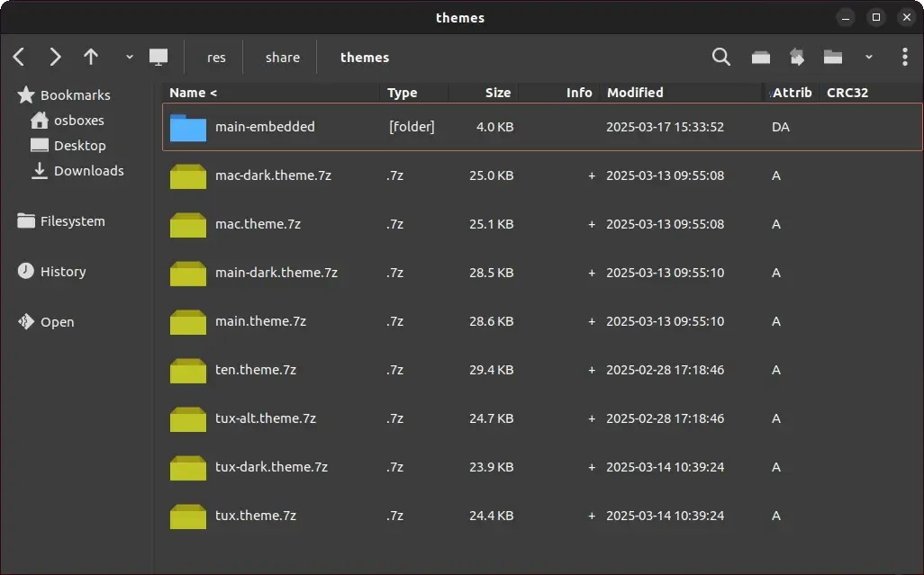Sort the list by Modified column
Image resolution: width=924 pixels, height=575 pixels.
point(635,93)
